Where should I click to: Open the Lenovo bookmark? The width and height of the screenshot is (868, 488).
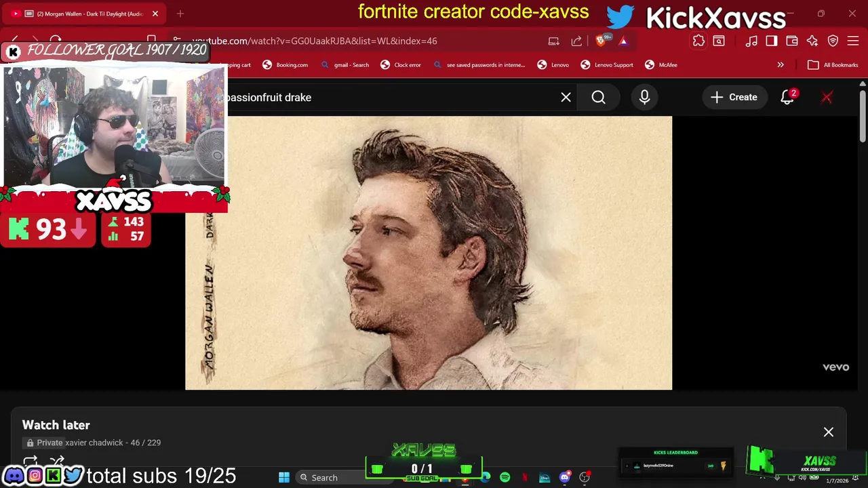click(553, 65)
